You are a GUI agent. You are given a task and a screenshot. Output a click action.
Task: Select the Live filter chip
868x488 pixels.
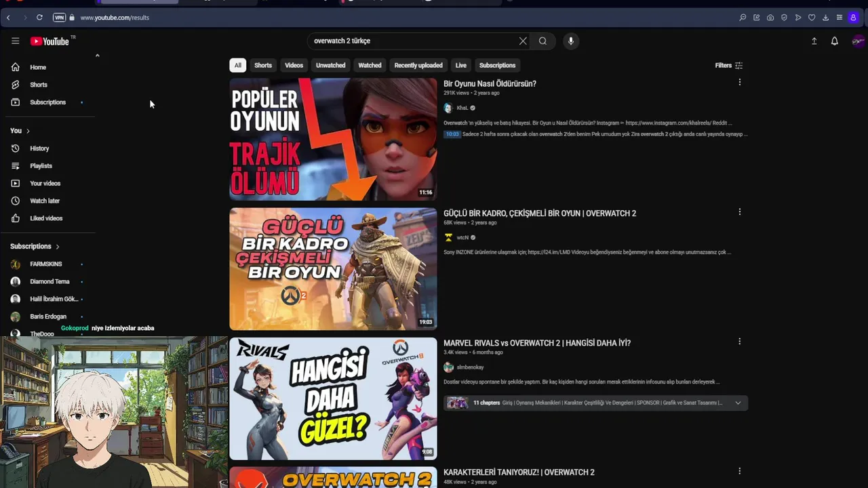click(461, 66)
